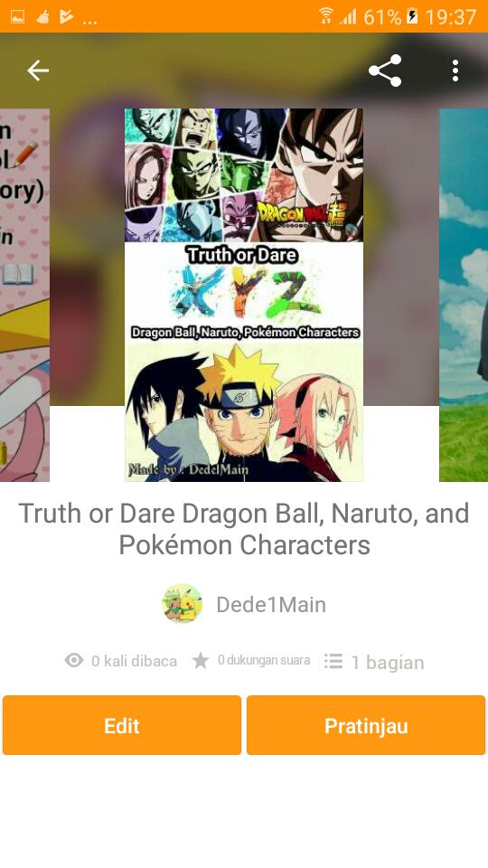Screen dimensions: 488x868
Task: Open Dede1Main profile avatar
Action: pyautogui.click(x=182, y=603)
